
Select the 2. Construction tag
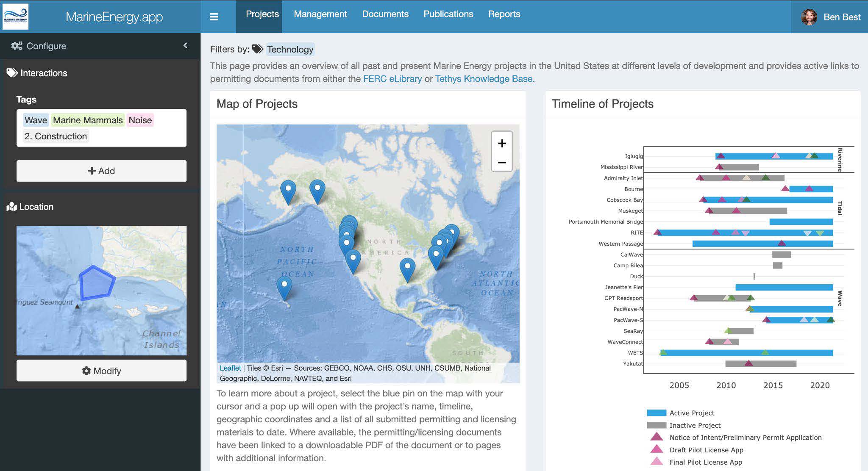pyautogui.click(x=56, y=136)
